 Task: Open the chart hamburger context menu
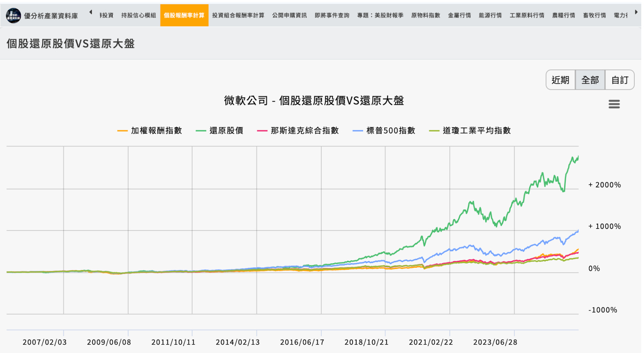pyautogui.click(x=614, y=104)
